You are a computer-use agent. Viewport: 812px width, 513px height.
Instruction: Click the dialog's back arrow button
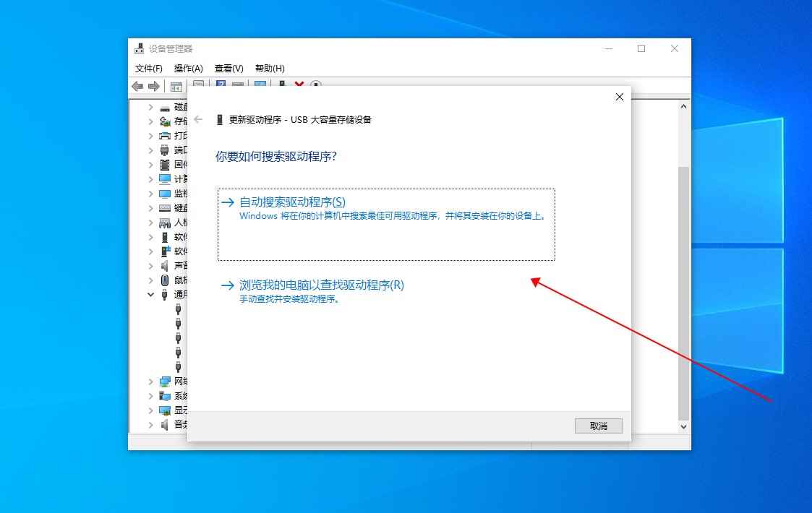click(199, 120)
